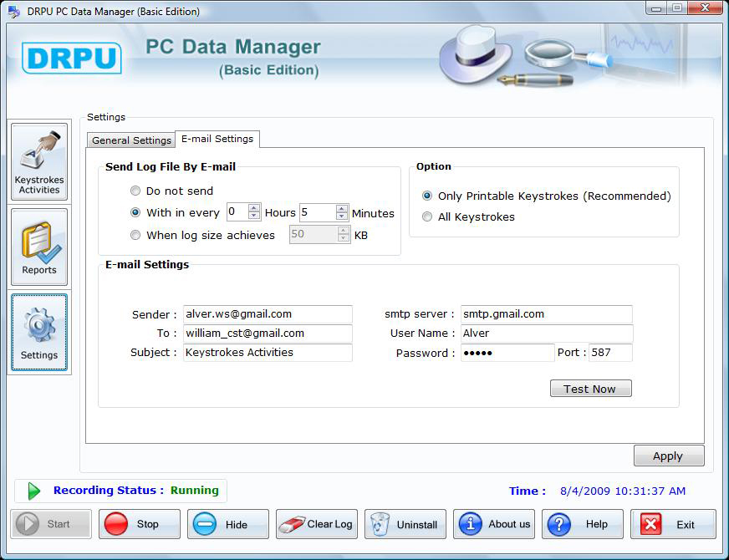This screenshot has height=560, width=729.
Task: Select the 'Do not send' radio option
Action: (135, 191)
